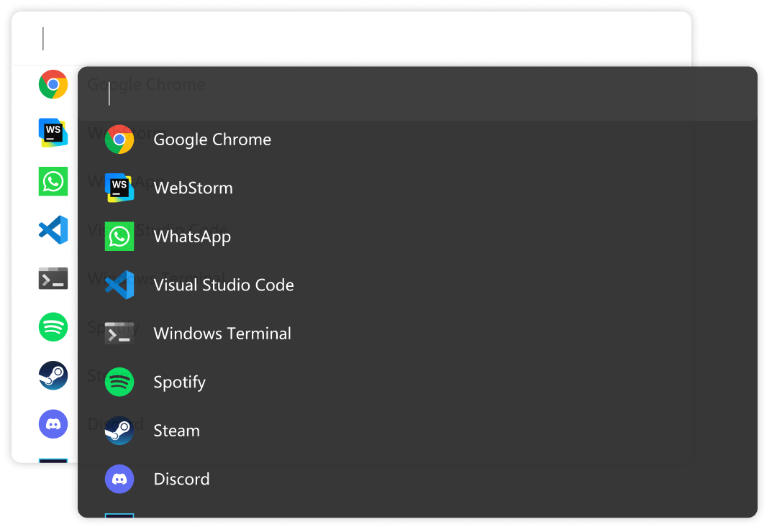Click the Spotify icon in the dark launcher
Image resolution: width=777 pixels, height=532 pixels.
pos(119,382)
